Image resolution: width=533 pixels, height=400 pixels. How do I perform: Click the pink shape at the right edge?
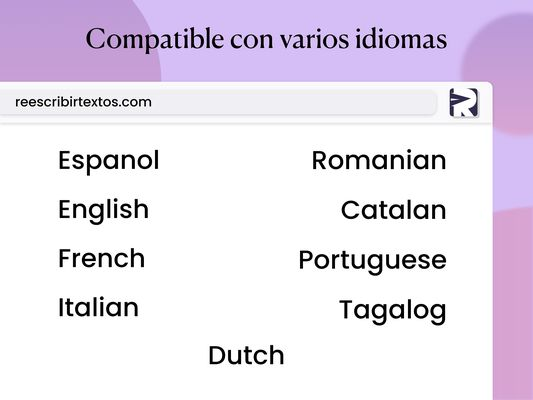pos(513,304)
